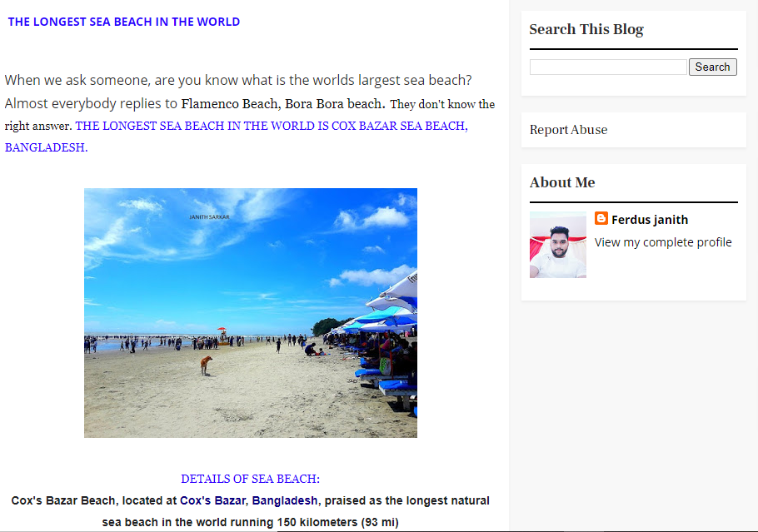
Task: Click the JANITH SARKAR watermark in photo
Action: tap(209, 217)
